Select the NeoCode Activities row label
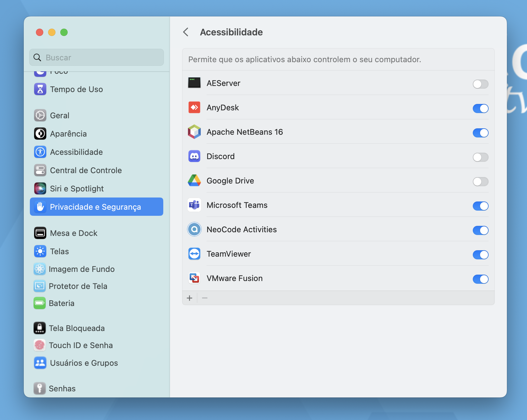The height and width of the screenshot is (420, 527). [242, 229]
